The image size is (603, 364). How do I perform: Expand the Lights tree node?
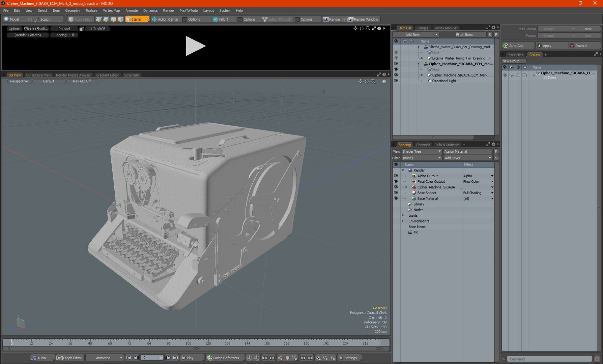403,215
